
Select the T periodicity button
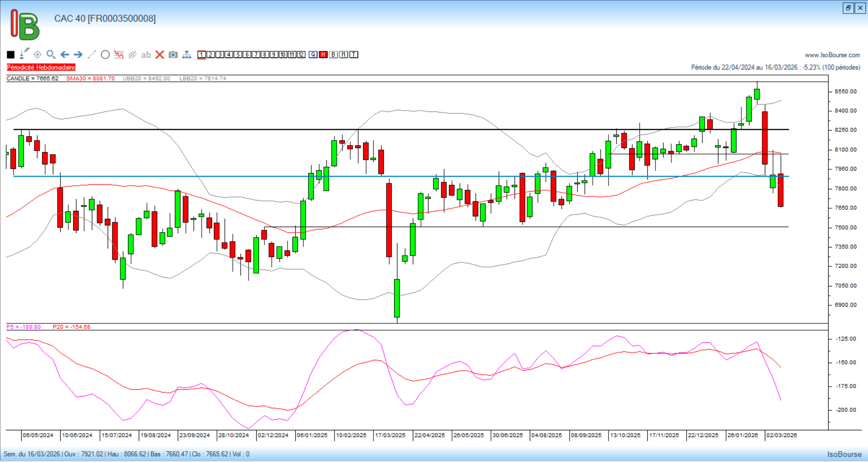click(x=354, y=55)
